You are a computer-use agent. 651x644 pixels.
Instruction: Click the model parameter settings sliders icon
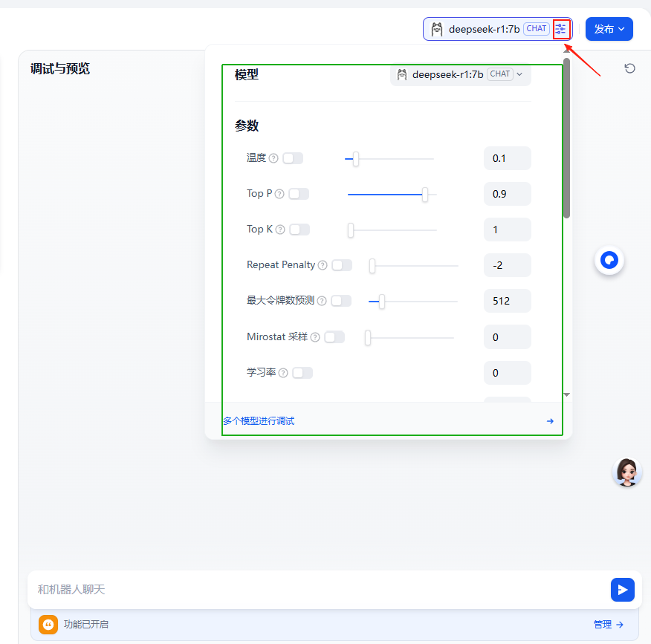click(x=561, y=29)
